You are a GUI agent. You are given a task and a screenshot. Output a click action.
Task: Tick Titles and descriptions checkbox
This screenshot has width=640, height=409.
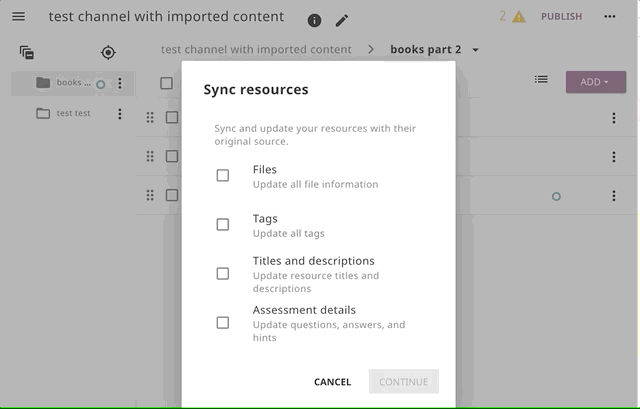[x=222, y=273]
